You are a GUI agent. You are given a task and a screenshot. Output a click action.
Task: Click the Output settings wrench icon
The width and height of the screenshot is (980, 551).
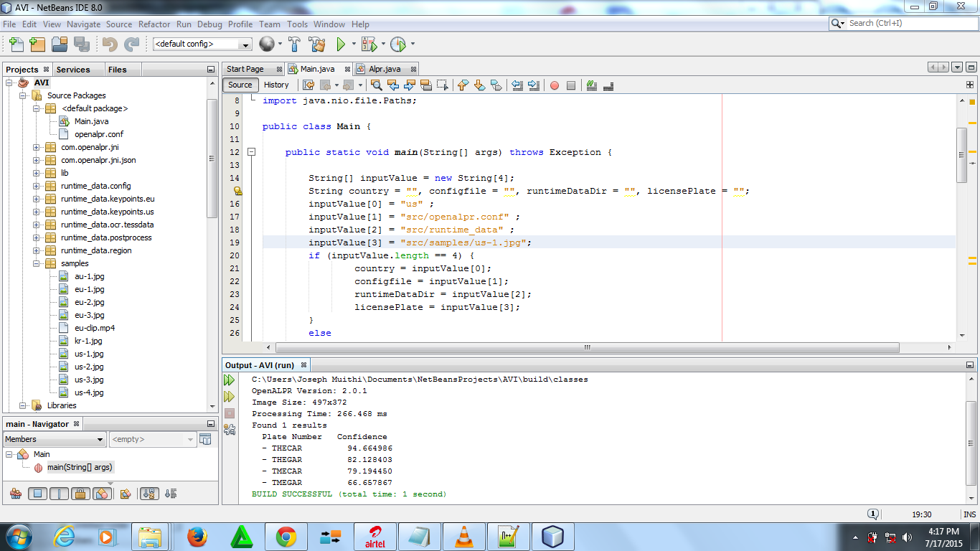(230, 429)
